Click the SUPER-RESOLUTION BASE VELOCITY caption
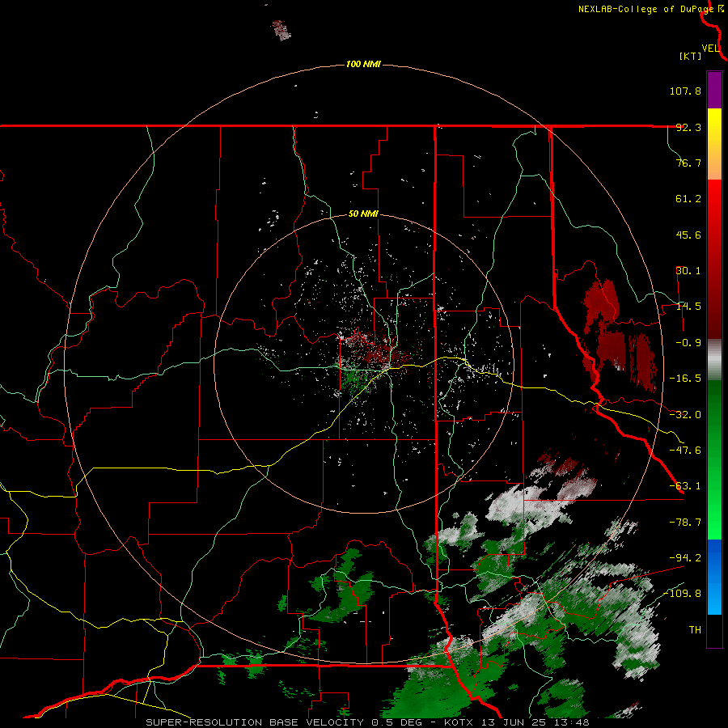The height and width of the screenshot is (728, 728). (368, 722)
